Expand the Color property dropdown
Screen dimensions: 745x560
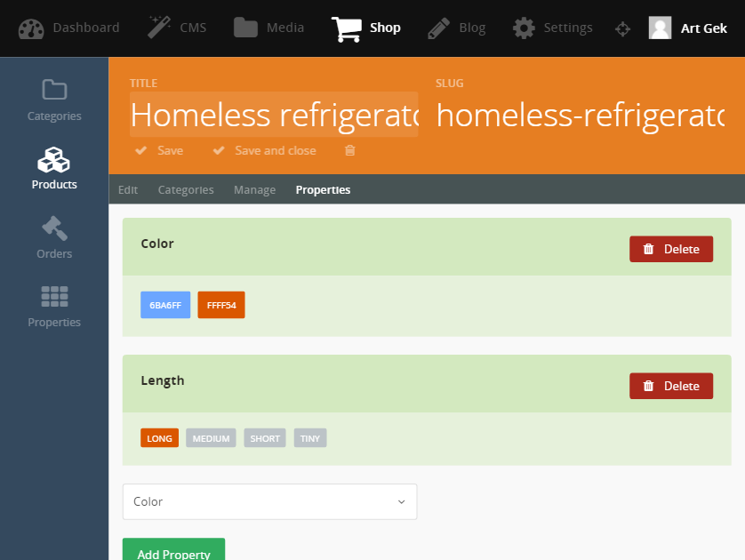[x=270, y=501]
